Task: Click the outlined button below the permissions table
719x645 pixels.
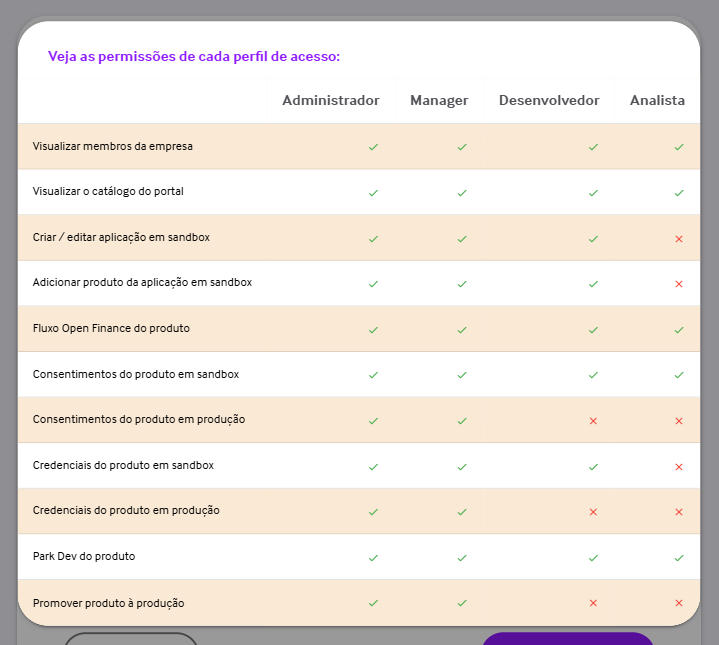Action: pos(131,639)
